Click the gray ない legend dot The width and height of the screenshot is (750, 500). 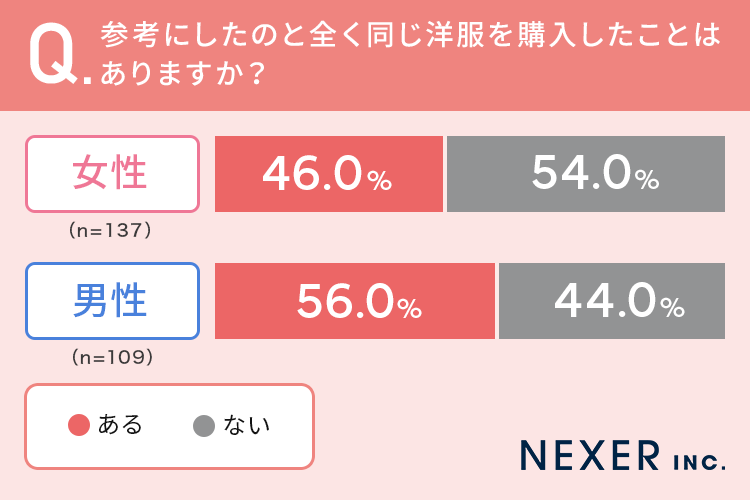tap(204, 426)
